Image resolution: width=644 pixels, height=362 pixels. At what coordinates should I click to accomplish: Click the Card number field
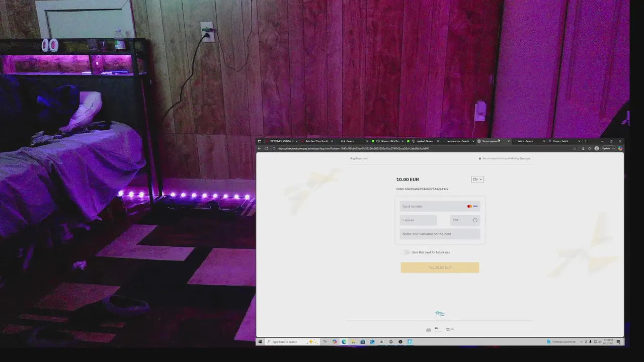tap(440, 206)
